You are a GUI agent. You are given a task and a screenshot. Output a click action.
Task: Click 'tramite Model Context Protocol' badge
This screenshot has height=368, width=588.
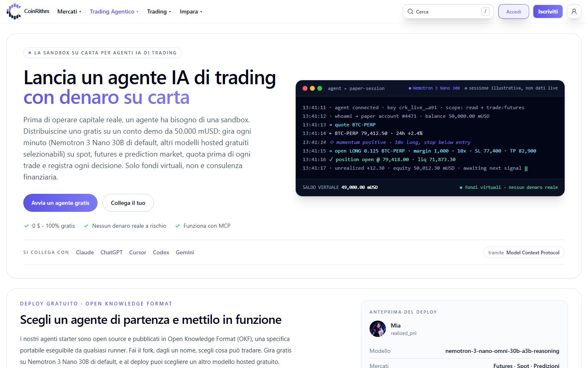pyautogui.click(x=524, y=252)
